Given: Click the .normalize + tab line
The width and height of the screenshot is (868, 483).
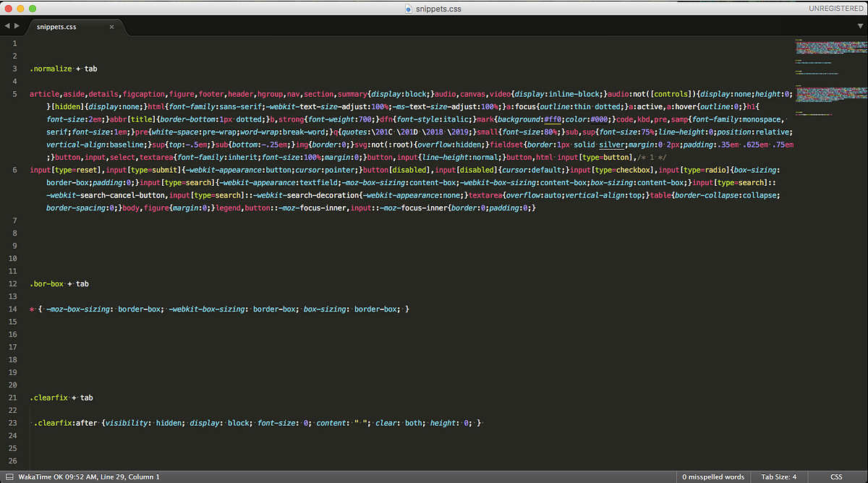Looking at the screenshot, I should point(64,69).
